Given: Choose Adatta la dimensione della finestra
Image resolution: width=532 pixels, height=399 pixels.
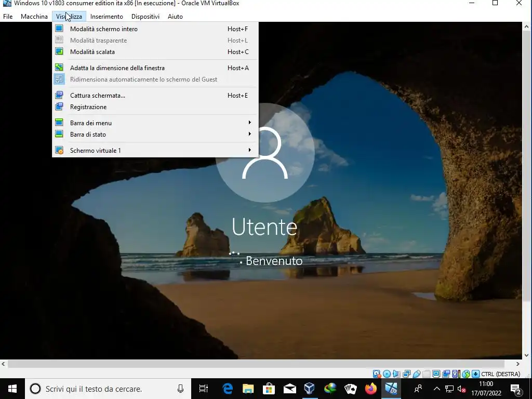Looking at the screenshot, I should (x=155, y=68).
